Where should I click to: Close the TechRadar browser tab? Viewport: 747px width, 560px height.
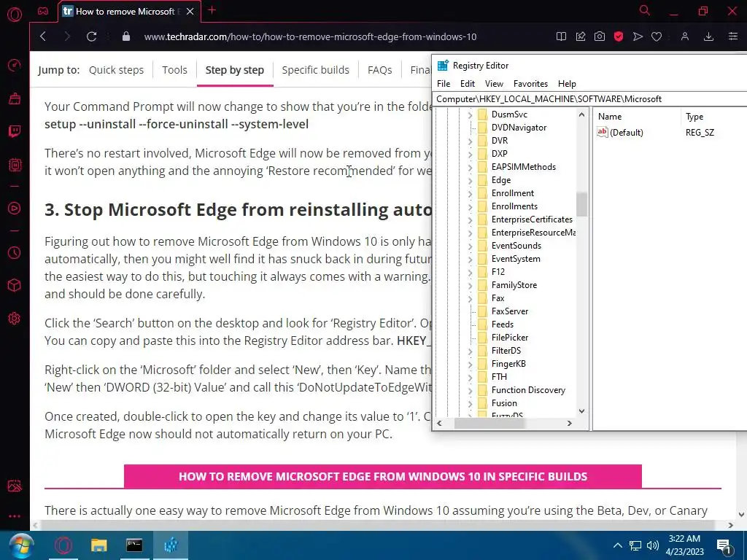190,11
